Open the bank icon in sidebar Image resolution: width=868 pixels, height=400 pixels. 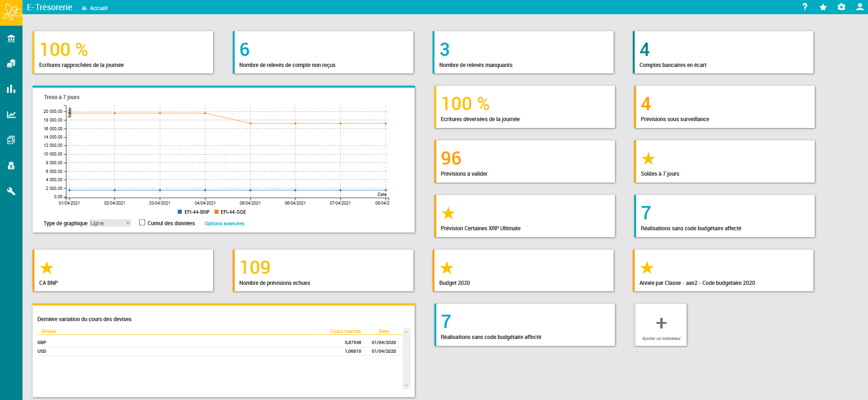11,39
